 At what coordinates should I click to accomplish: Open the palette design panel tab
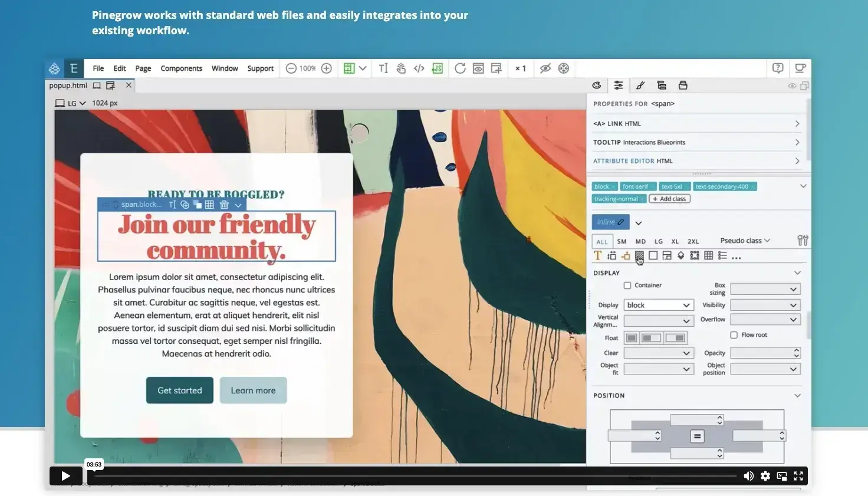[597, 86]
